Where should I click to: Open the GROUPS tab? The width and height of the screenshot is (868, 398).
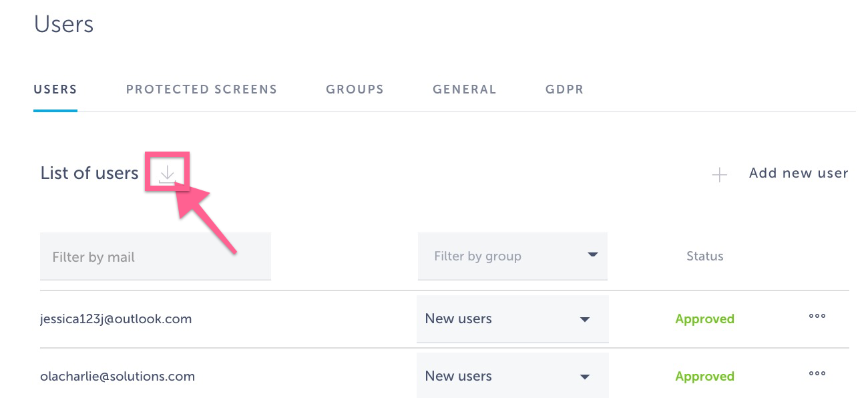(x=355, y=89)
